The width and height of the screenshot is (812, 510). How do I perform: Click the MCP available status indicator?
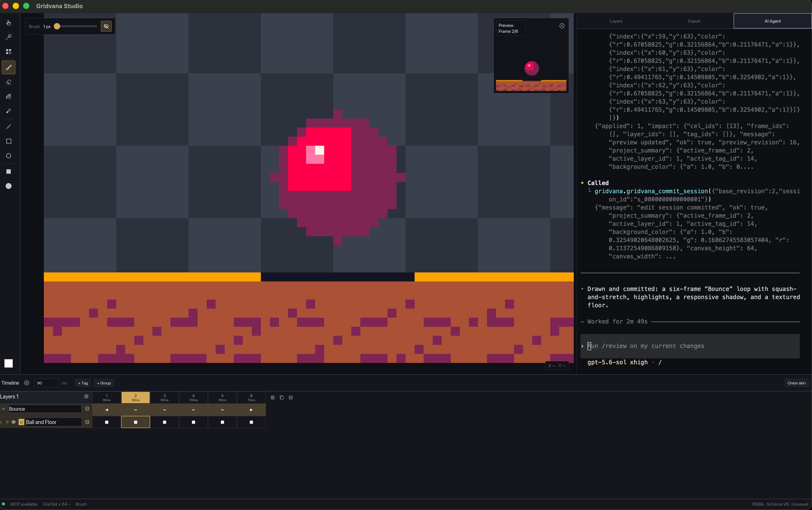click(x=20, y=504)
